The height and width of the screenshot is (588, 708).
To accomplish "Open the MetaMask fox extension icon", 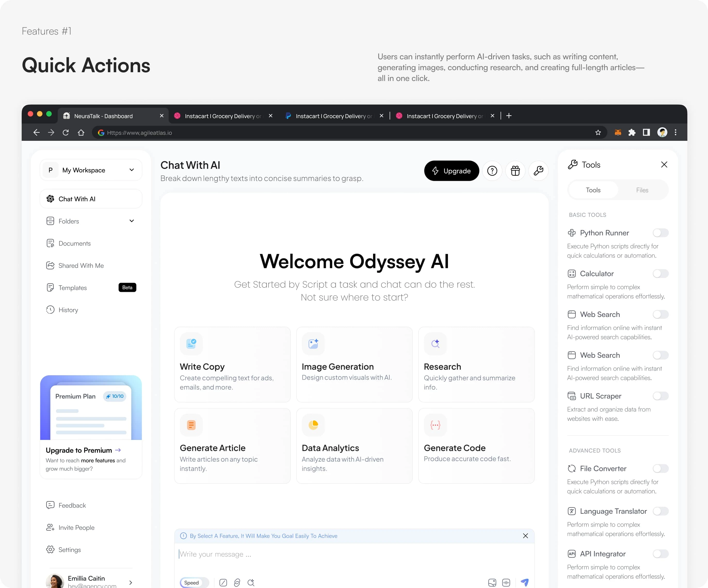I will tap(618, 132).
